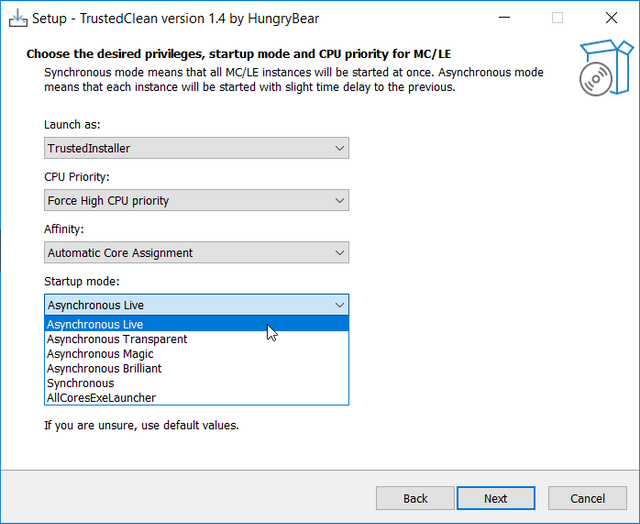The image size is (640, 524).
Task: Choose Asynchronous Transparent from list
Action: point(117,339)
